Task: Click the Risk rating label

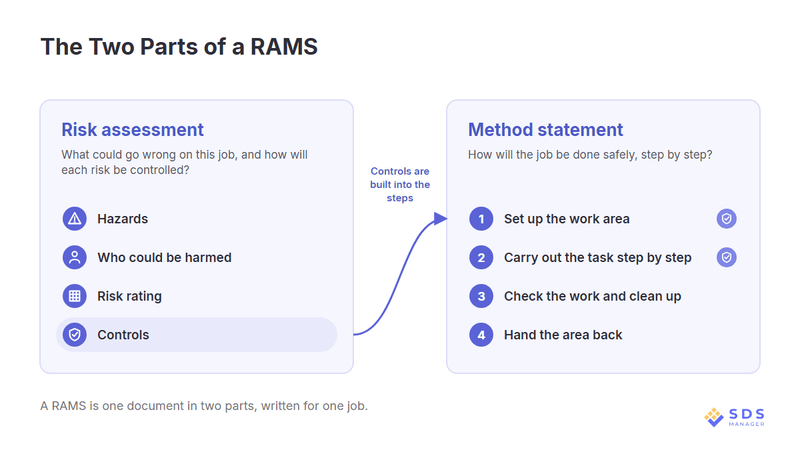Action: click(130, 296)
